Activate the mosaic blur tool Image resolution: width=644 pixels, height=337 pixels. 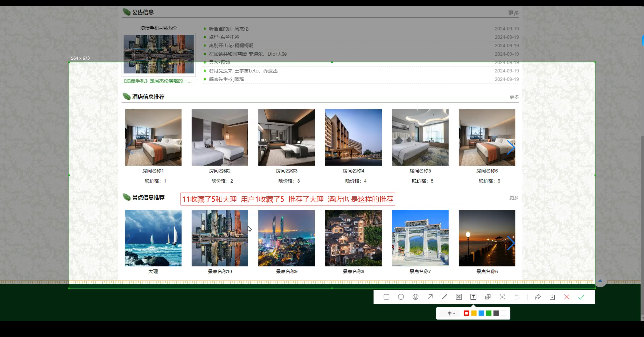[459, 297]
